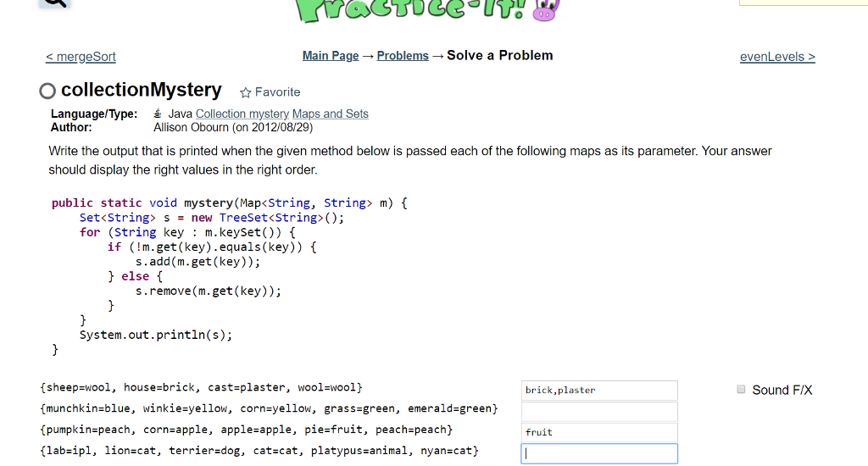Image resolution: width=868 pixels, height=466 pixels.
Task: Open the Main Page link
Action: (x=331, y=56)
